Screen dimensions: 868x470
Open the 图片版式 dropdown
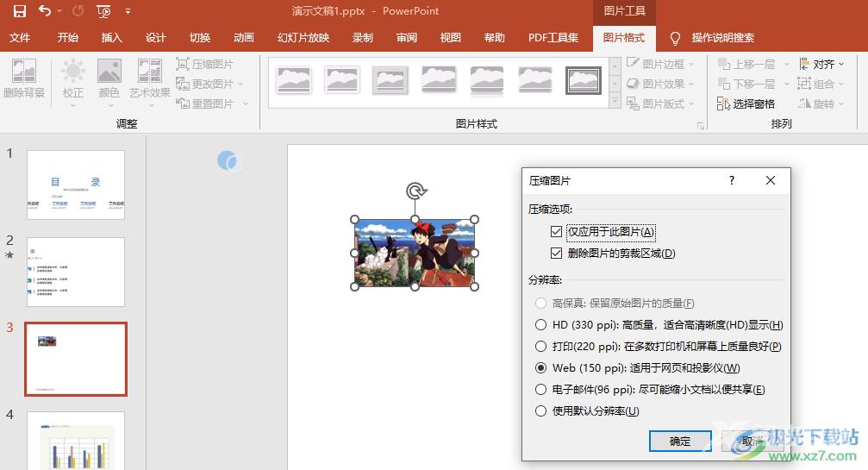[x=660, y=103]
